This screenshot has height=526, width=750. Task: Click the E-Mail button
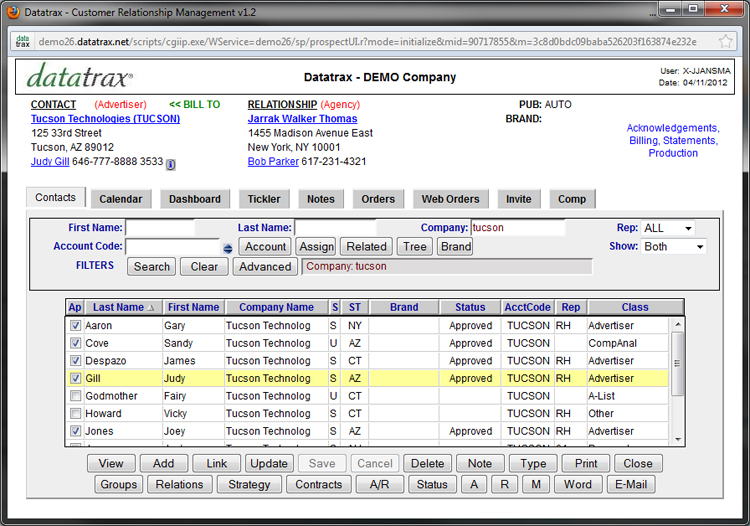(x=631, y=484)
